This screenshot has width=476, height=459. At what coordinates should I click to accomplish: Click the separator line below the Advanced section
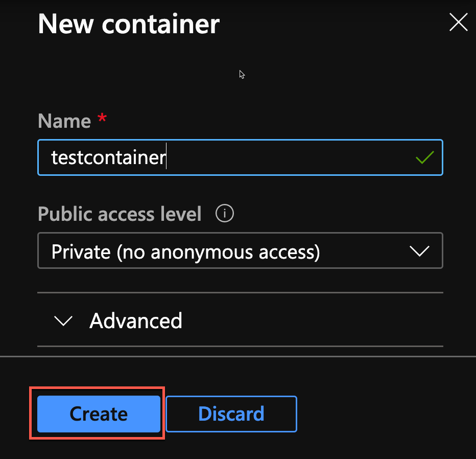click(240, 347)
